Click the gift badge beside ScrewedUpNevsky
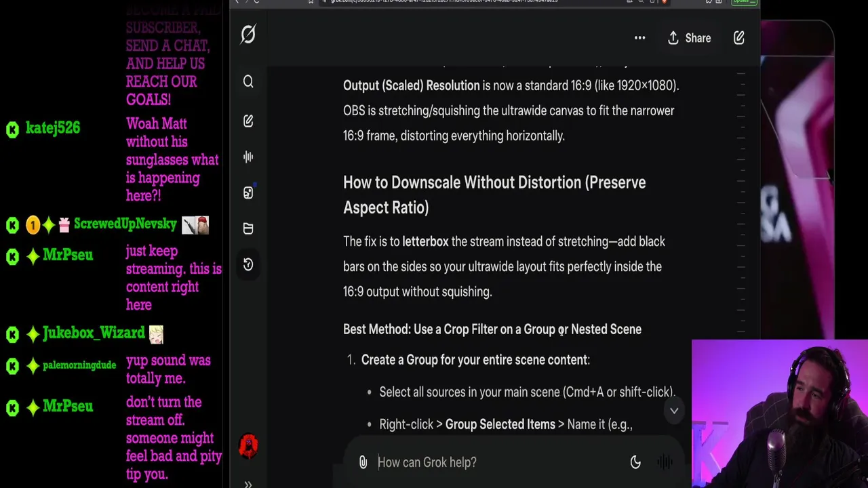868x488 pixels. [x=64, y=225]
